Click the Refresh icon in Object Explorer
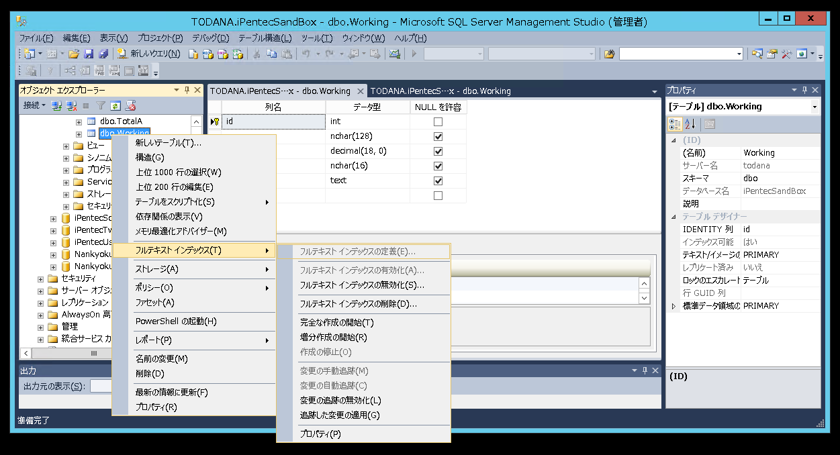This screenshot has width=840, height=455. 116,106
